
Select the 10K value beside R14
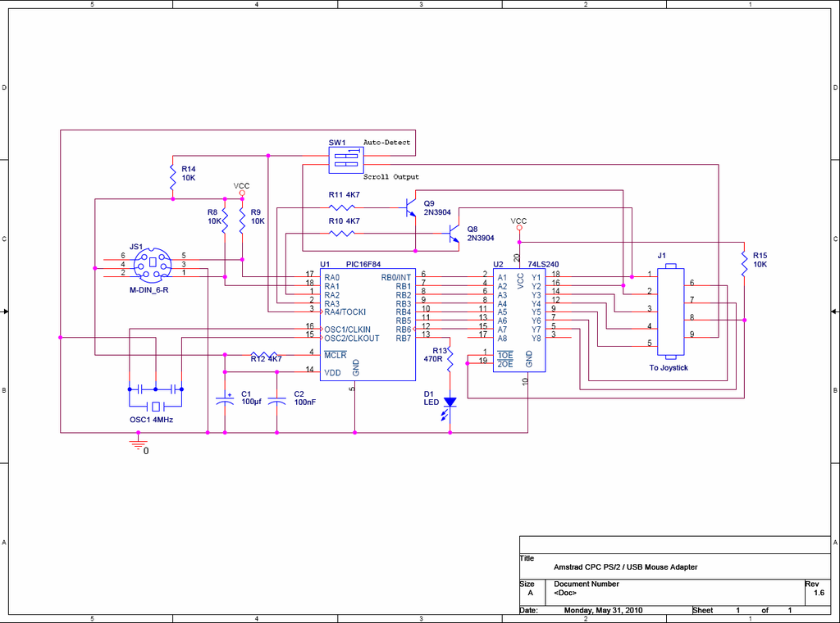pyautogui.click(x=189, y=178)
